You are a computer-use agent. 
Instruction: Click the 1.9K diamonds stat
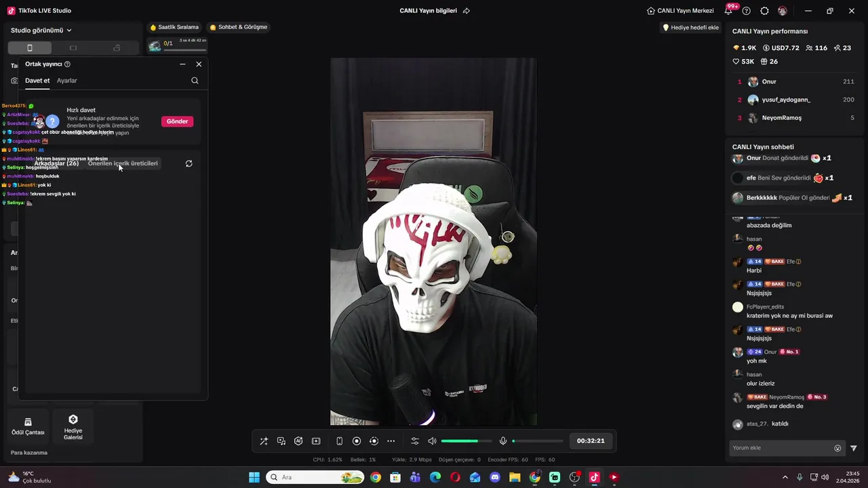pyautogui.click(x=745, y=48)
